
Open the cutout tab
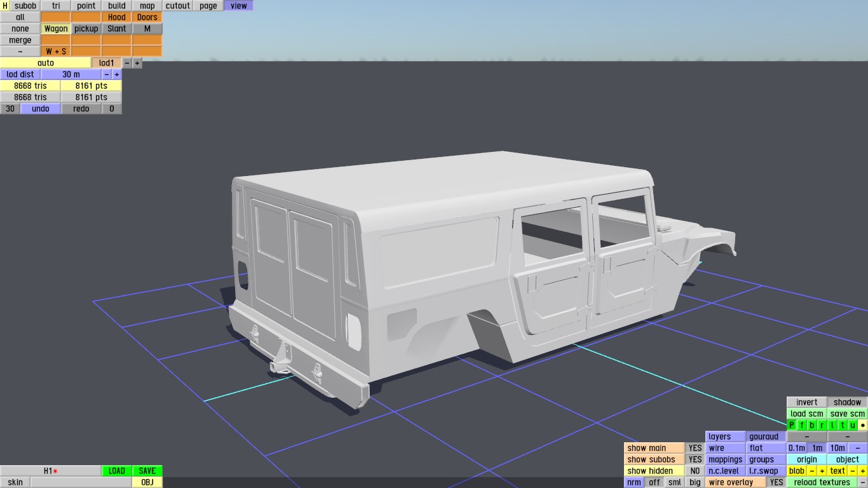[x=178, y=6]
